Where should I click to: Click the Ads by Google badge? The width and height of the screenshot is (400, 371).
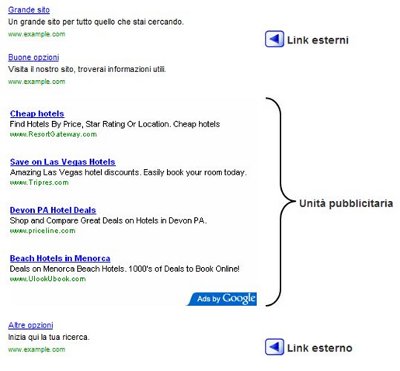click(222, 299)
